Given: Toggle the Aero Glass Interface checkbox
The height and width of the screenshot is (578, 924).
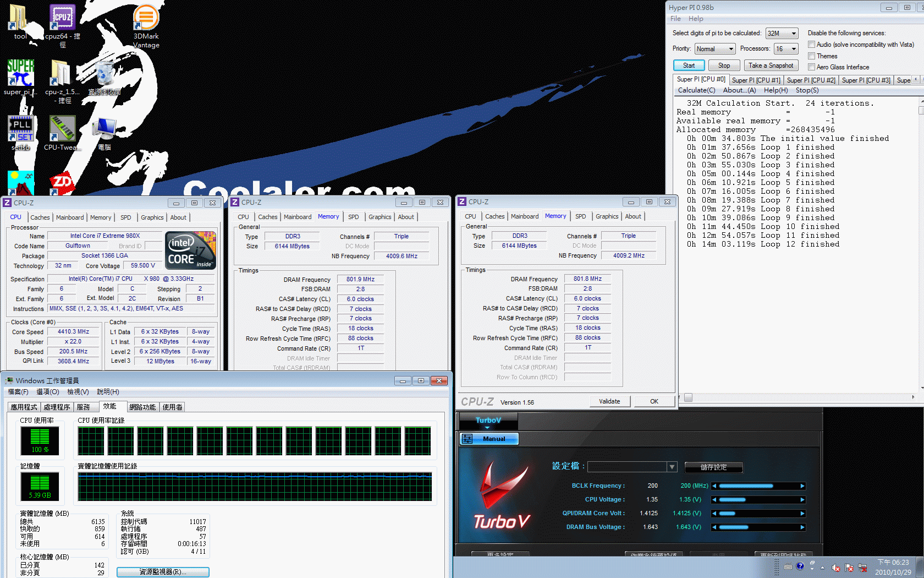Looking at the screenshot, I should 811,67.
